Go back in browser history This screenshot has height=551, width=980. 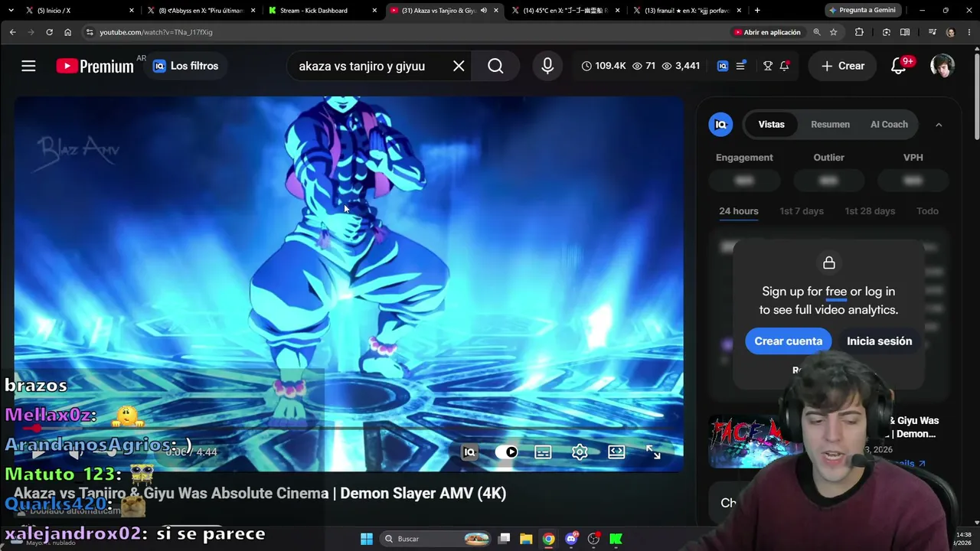[13, 32]
